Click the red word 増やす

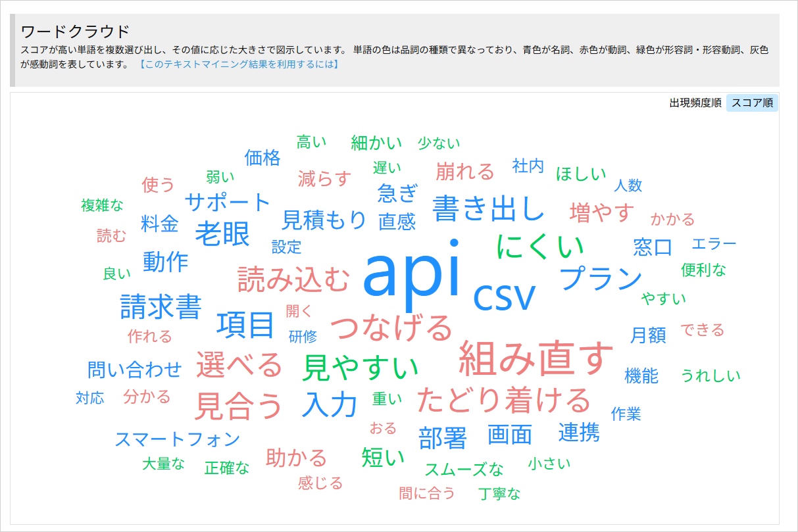click(x=602, y=212)
